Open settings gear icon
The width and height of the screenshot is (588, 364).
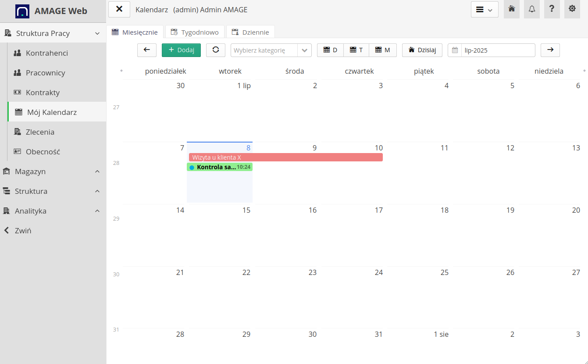click(572, 9)
